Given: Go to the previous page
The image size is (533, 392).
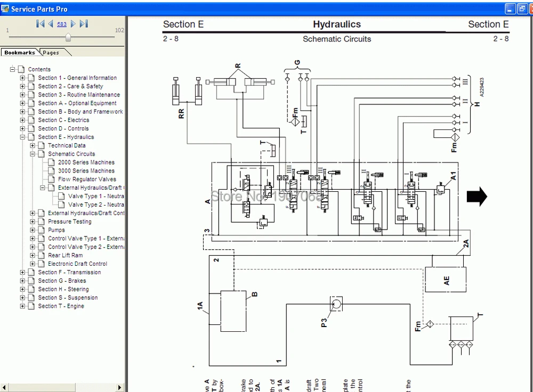Looking at the screenshot, I should pos(51,24).
